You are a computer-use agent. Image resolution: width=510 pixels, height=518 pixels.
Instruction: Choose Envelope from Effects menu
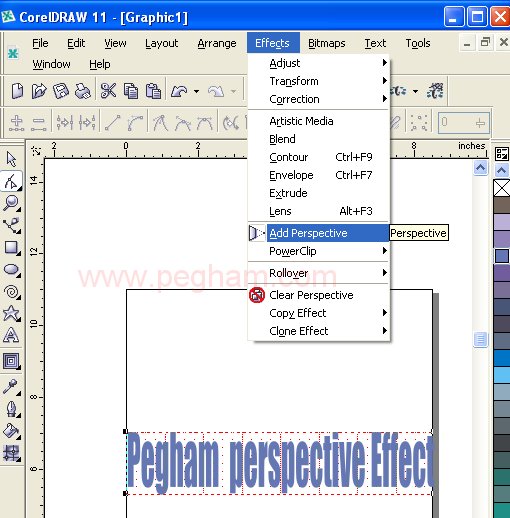coord(319,175)
